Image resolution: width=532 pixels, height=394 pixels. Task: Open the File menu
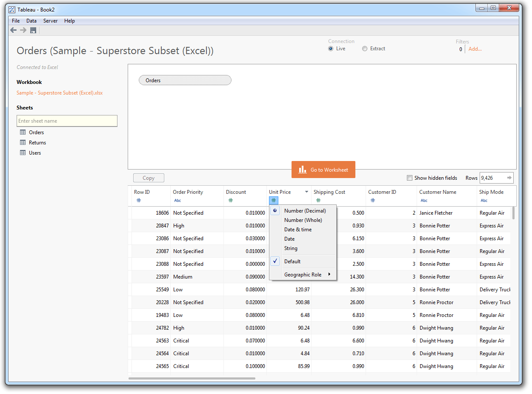[x=16, y=20]
